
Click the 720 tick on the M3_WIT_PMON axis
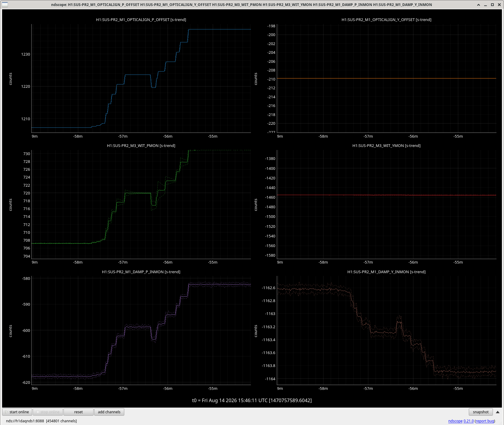click(x=27, y=193)
